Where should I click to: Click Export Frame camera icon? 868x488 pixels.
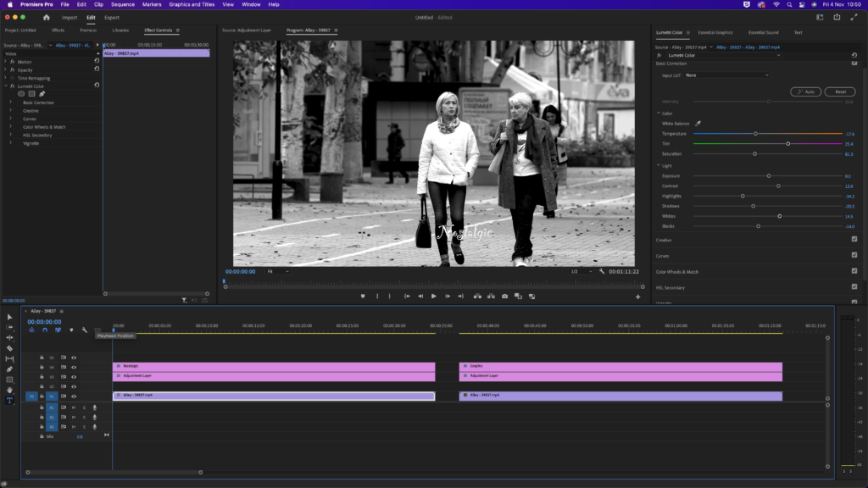click(x=505, y=296)
